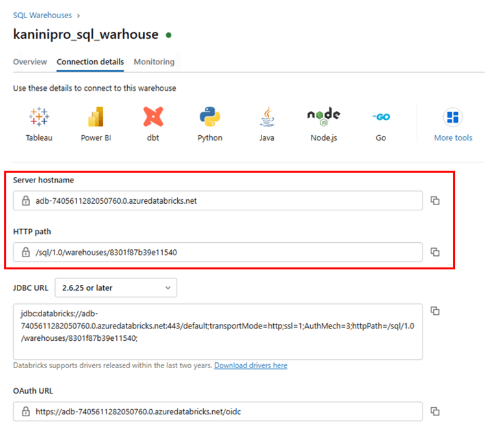Copy the Server hostname value
486x448 pixels.
tap(435, 201)
